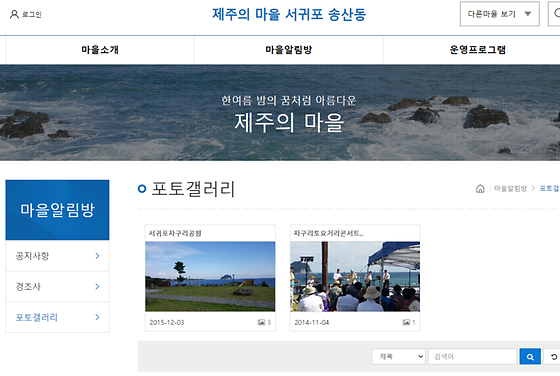Image resolution: width=560 pixels, height=376 pixels.
Task: Open the 운영프로그램 menu
Action: [477, 50]
